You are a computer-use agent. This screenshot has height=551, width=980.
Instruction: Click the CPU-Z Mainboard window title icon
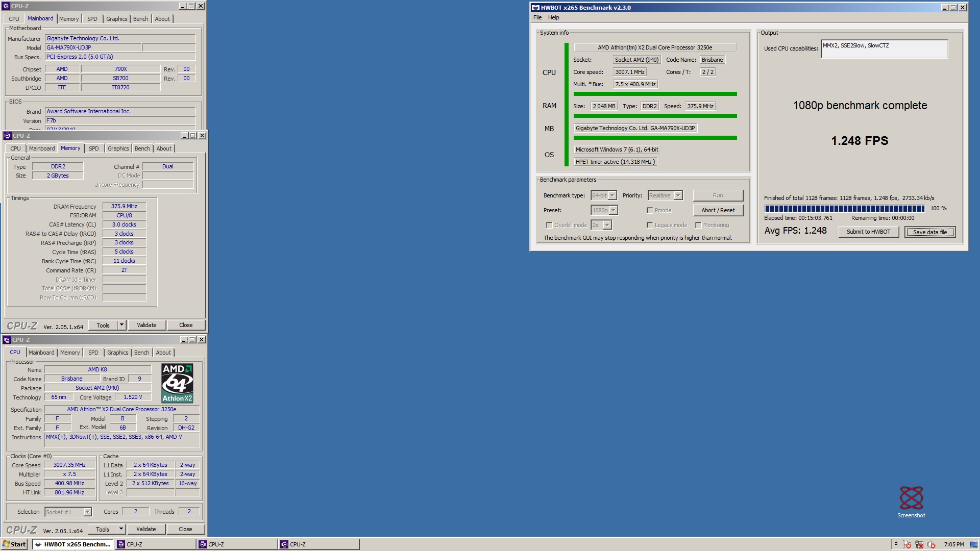click(6, 6)
